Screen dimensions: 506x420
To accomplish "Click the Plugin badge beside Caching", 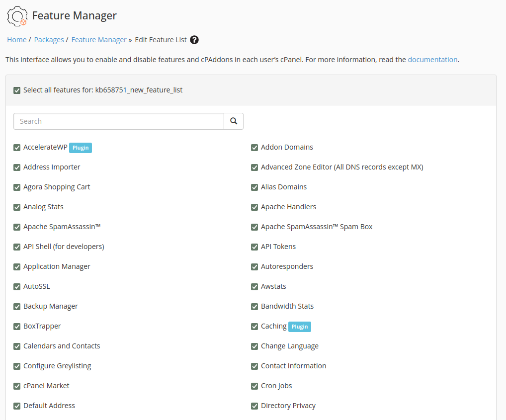I will point(300,327).
